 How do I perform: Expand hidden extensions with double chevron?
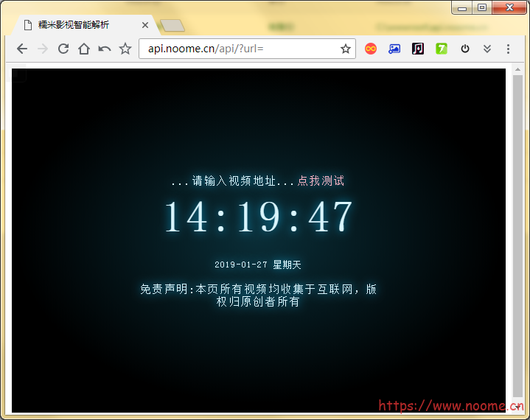coord(487,49)
